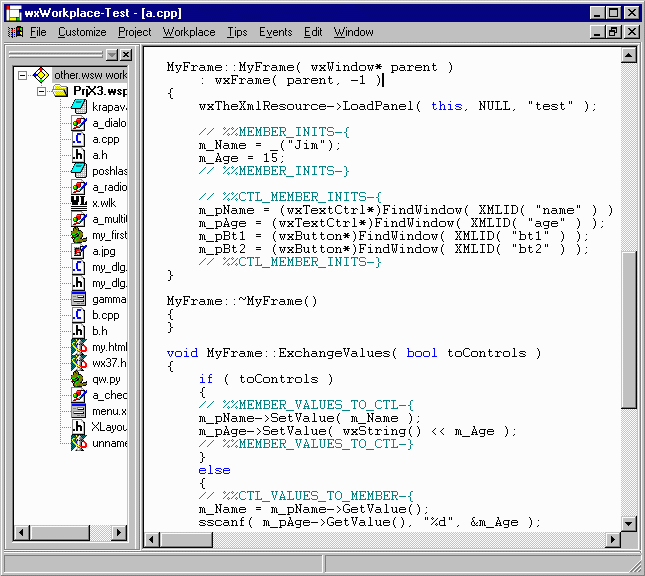Click the tree pane scroll left arrow
Image resolution: width=645 pixels, height=576 pixels.
coord(21,533)
